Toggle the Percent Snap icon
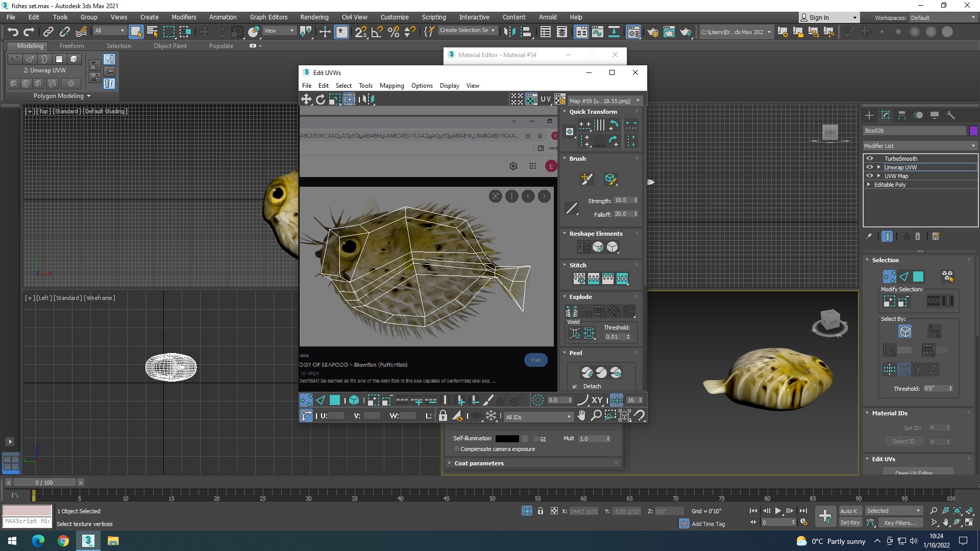This screenshot has height=551, width=980. (x=394, y=32)
